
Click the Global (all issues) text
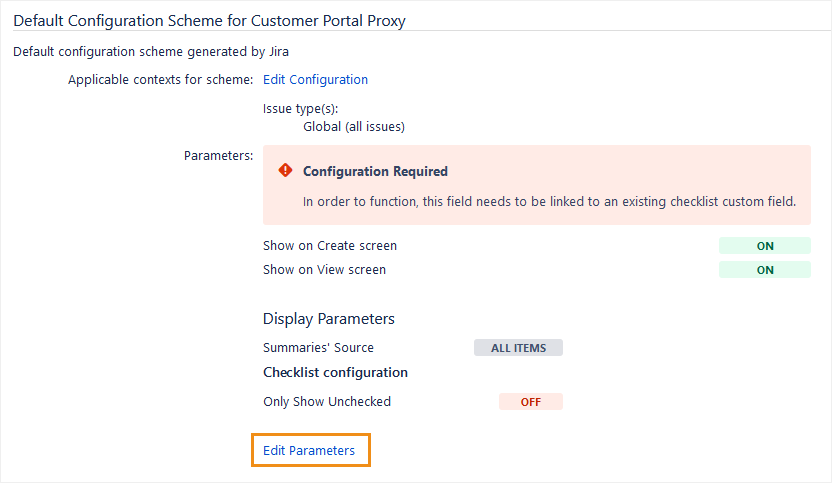(353, 127)
